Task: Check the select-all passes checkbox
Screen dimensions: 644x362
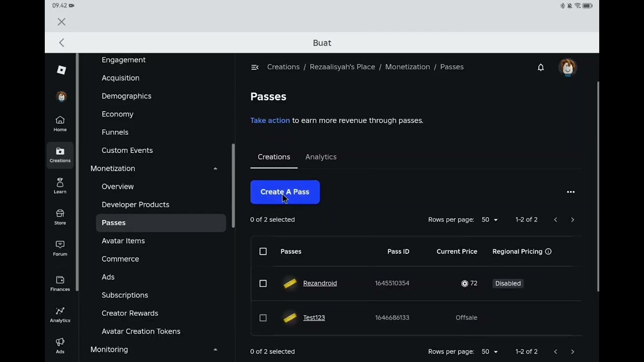Action: point(263,251)
